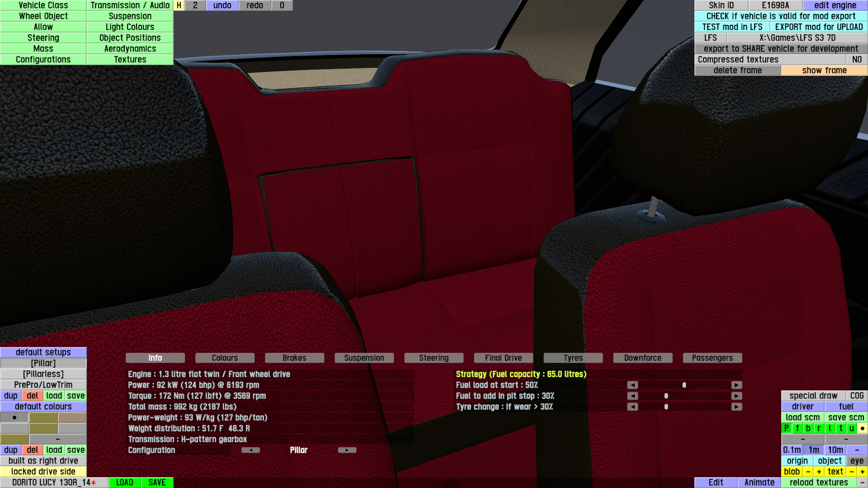Increase Fuel to add in pit stop
The image size is (868, 488).
[x=736, y=396]
